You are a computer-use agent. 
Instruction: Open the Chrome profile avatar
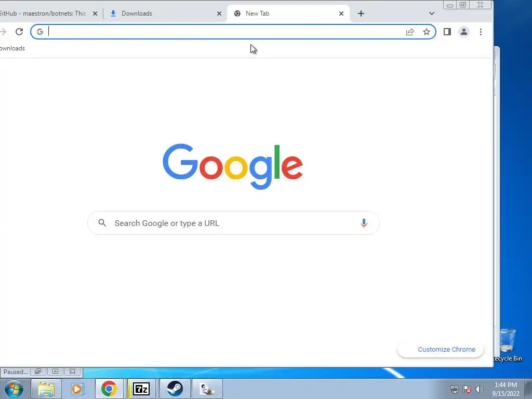[464, 32]
